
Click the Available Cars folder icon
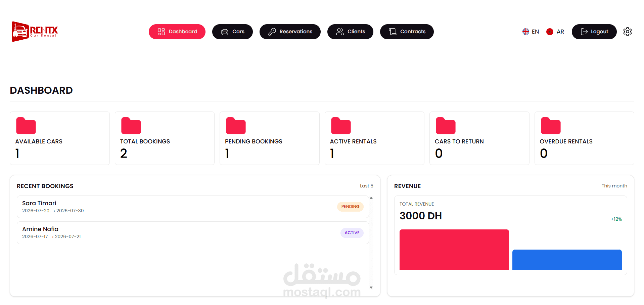point(26,126)
